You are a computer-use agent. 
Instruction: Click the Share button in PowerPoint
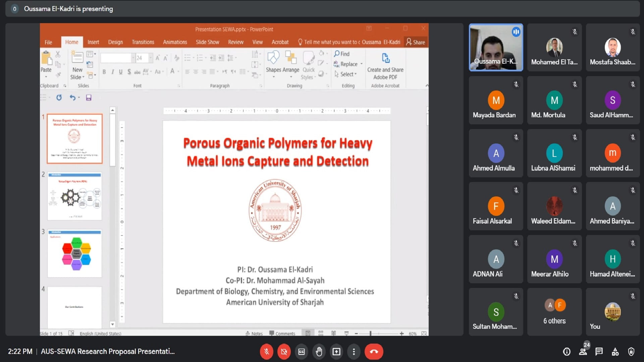coord(416,42)
